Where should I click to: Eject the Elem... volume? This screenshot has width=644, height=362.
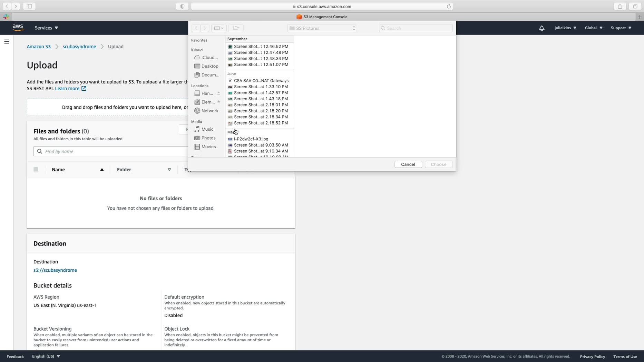[x=218, y=102]
